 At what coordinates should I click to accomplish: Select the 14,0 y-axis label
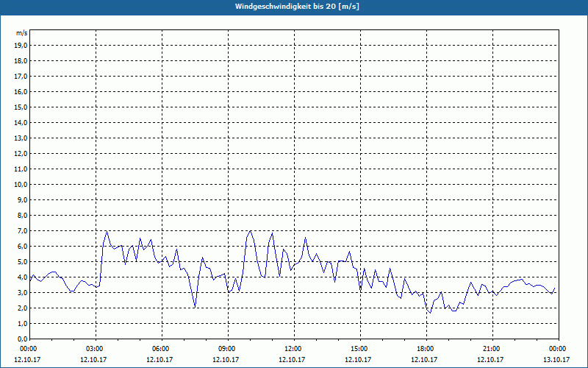pyautogui.click(x=21, y=122)
